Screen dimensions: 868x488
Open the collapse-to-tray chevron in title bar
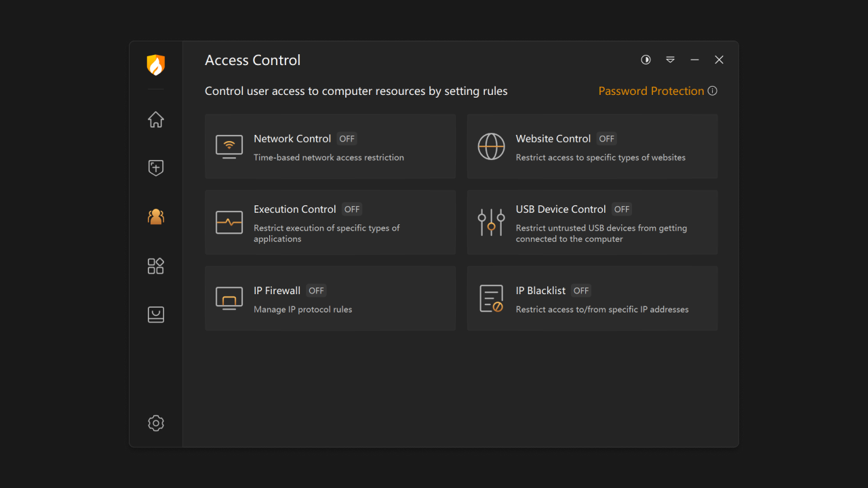point(670,60)
